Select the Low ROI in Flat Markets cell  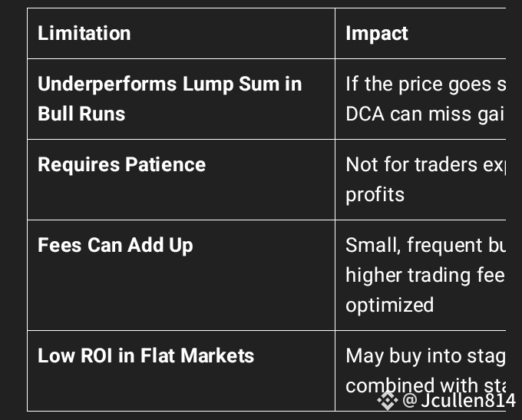180,371
